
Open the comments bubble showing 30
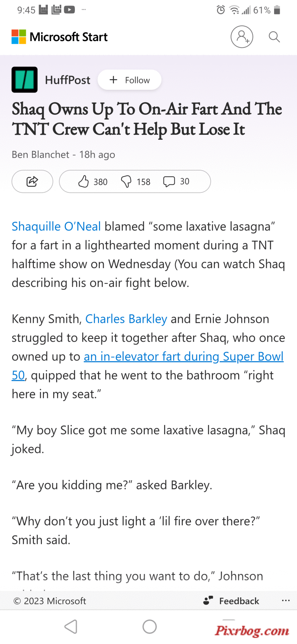[176, 182]
